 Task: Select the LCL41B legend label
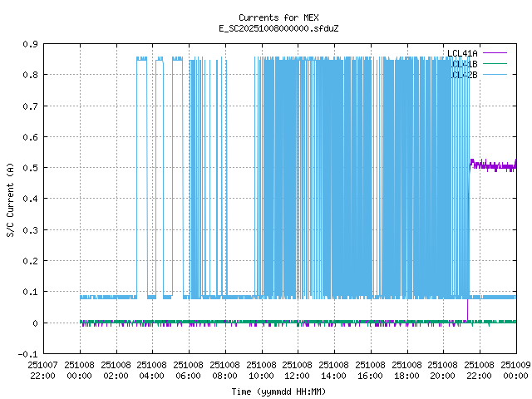point(462,64)
